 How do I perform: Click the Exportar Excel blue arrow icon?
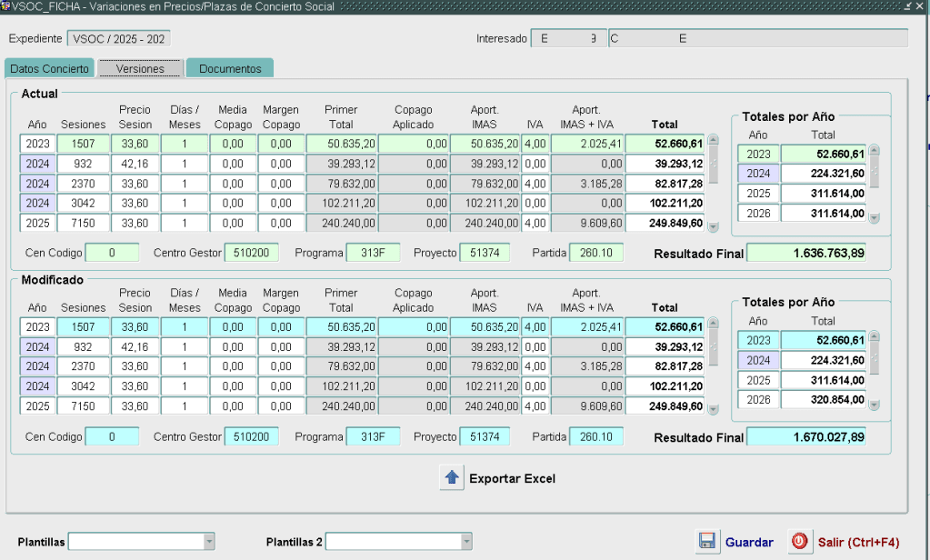[452, 478]
